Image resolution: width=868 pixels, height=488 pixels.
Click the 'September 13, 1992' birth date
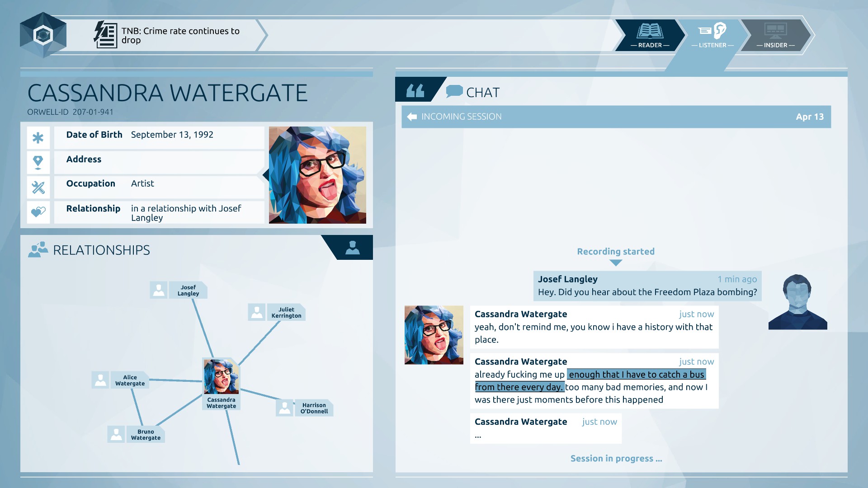pyautogui.click(x=172, y=135)
